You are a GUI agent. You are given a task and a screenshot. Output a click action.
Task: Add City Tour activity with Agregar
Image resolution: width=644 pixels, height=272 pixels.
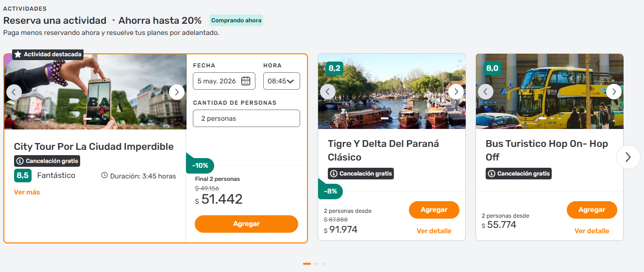pyautogui.click(x=246, y=224)
